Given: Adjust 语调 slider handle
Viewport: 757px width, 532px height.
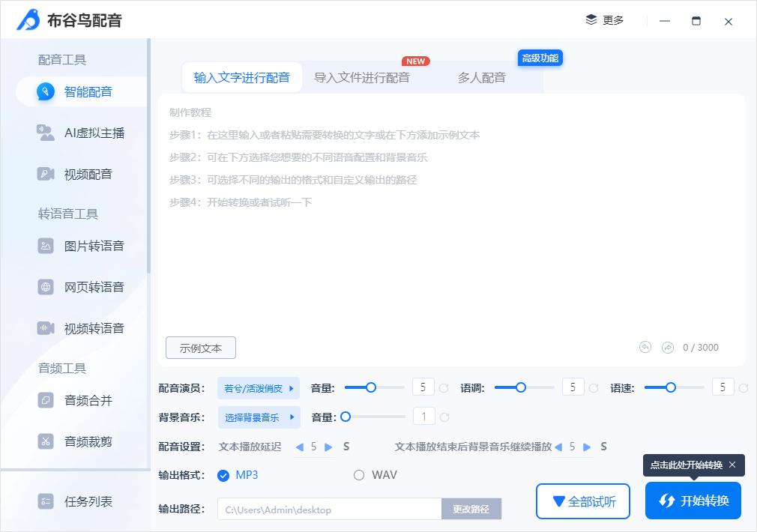Looking at the screenshot, I should (520, 387).
